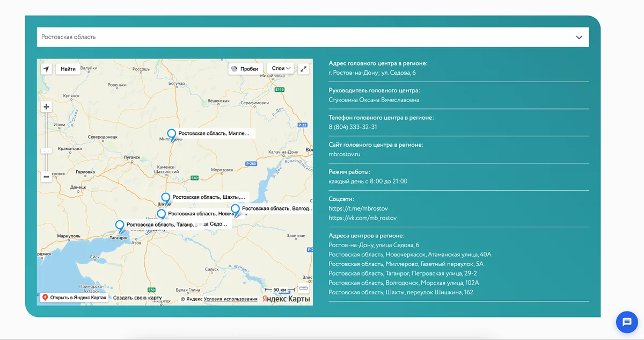Zoom in with the plus button
The height and width of the screenshot is (340, 644).
(46, 107)
